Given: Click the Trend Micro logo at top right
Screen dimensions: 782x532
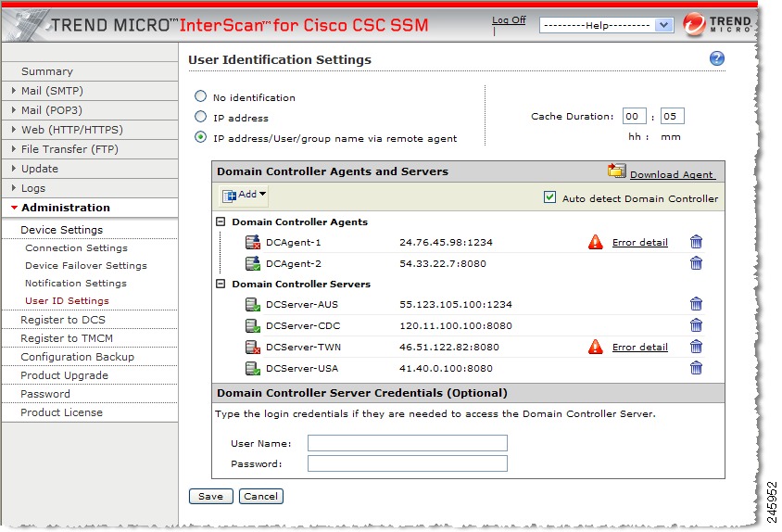Looking at the screenshot, I should click(717, 24).
